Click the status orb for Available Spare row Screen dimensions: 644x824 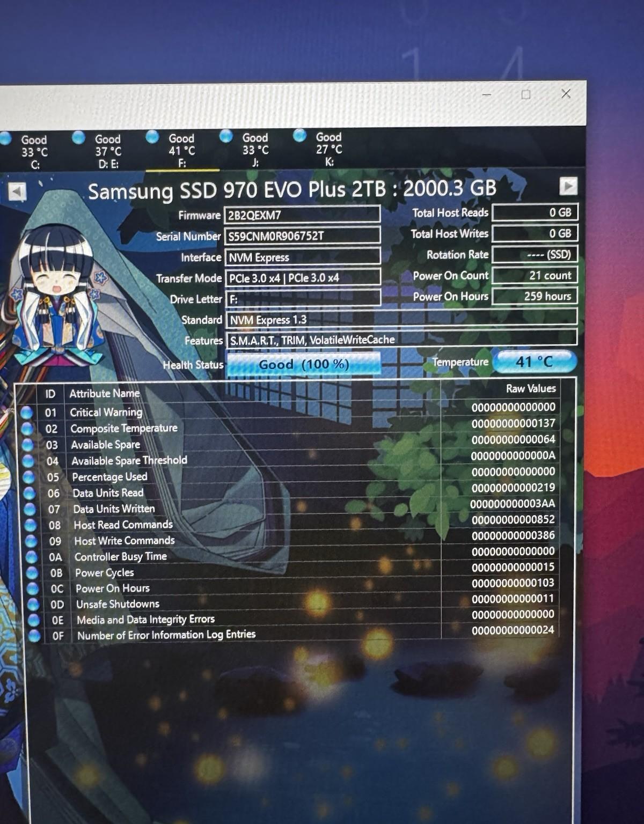click(28, 445)
